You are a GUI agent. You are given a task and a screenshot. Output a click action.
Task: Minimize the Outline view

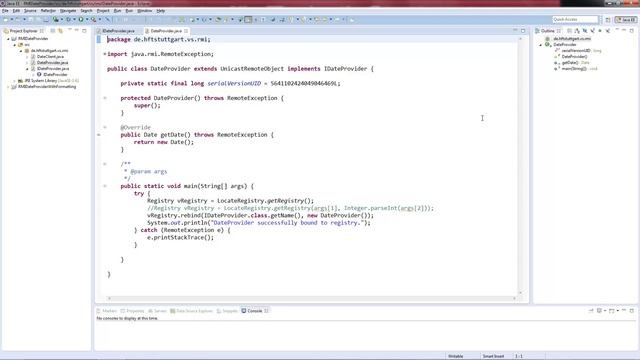[x=624, y=30]
